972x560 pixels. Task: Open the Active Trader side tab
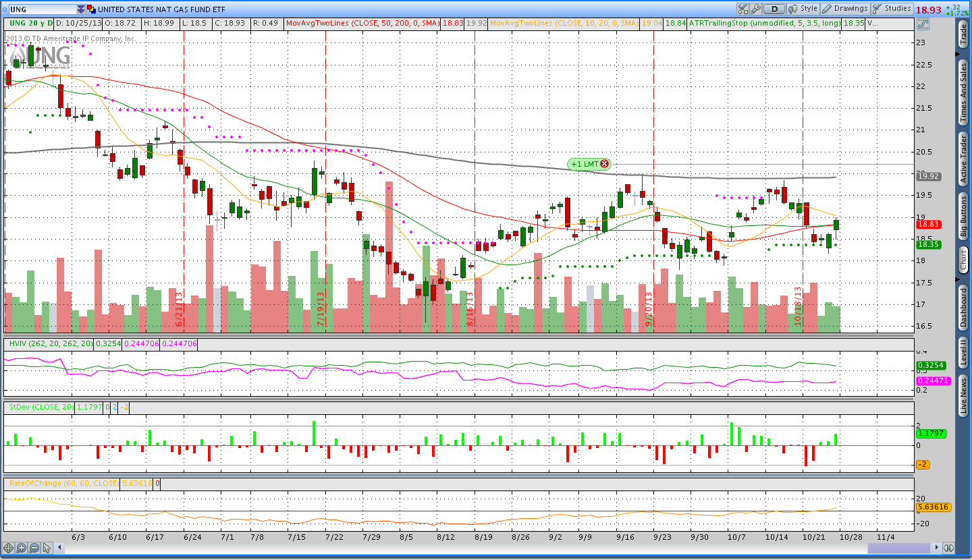click(963, 158)
